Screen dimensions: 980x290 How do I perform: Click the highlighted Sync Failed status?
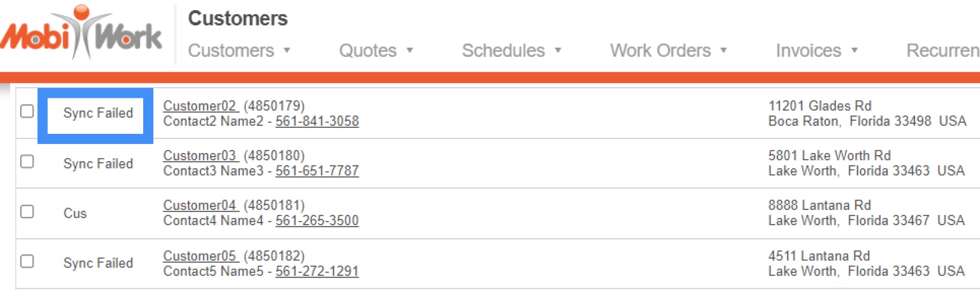98,113
